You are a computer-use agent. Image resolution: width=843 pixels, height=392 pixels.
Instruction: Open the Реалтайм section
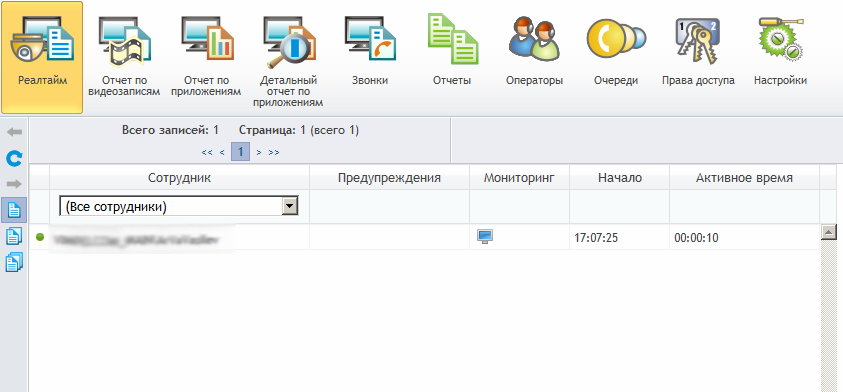point(42,58)
